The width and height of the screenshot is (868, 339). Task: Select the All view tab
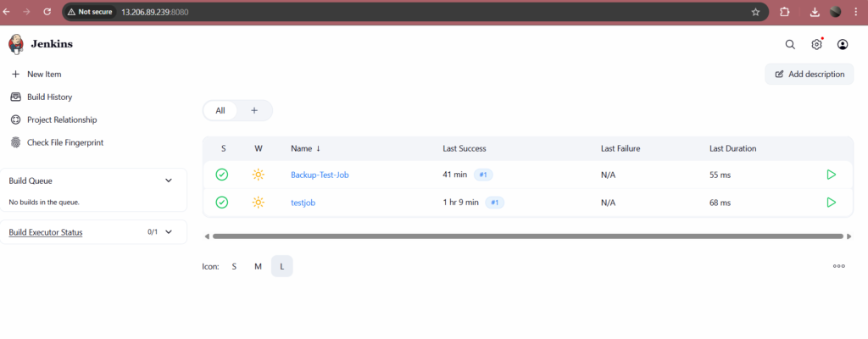click(220, 110)
